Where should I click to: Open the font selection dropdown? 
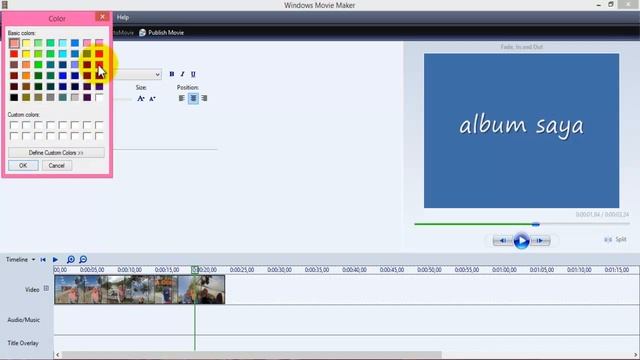coord(157,74)
